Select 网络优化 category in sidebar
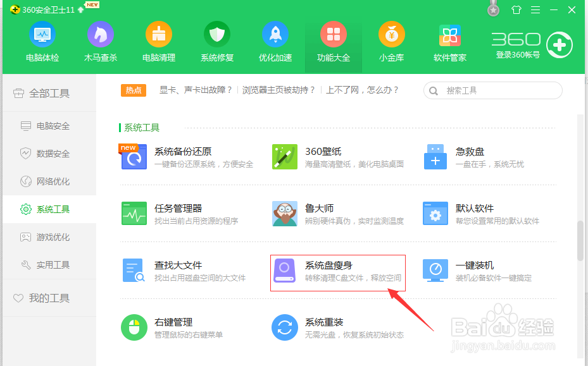 click(x=49, y=181)
